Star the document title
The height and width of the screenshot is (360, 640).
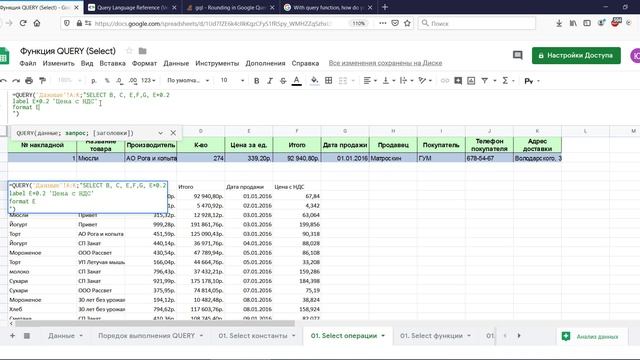[129, 51]
